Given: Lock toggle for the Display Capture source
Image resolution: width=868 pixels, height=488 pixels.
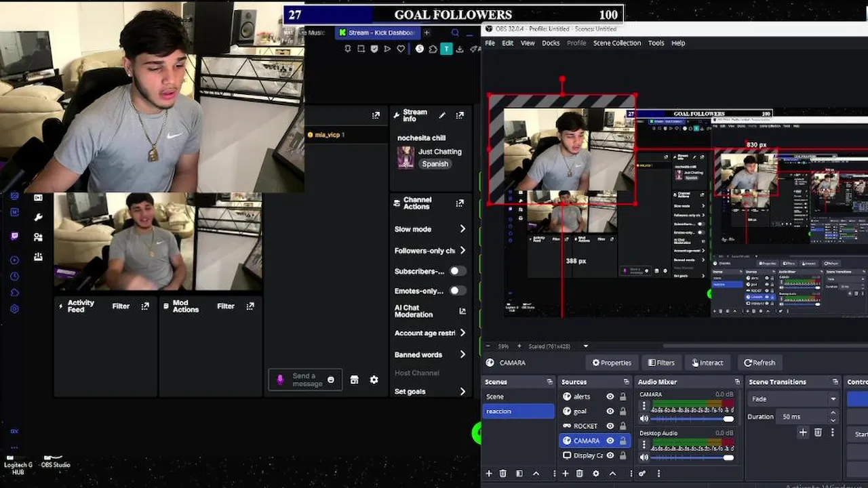Looking at the screenshot, I should pos(623,455).
